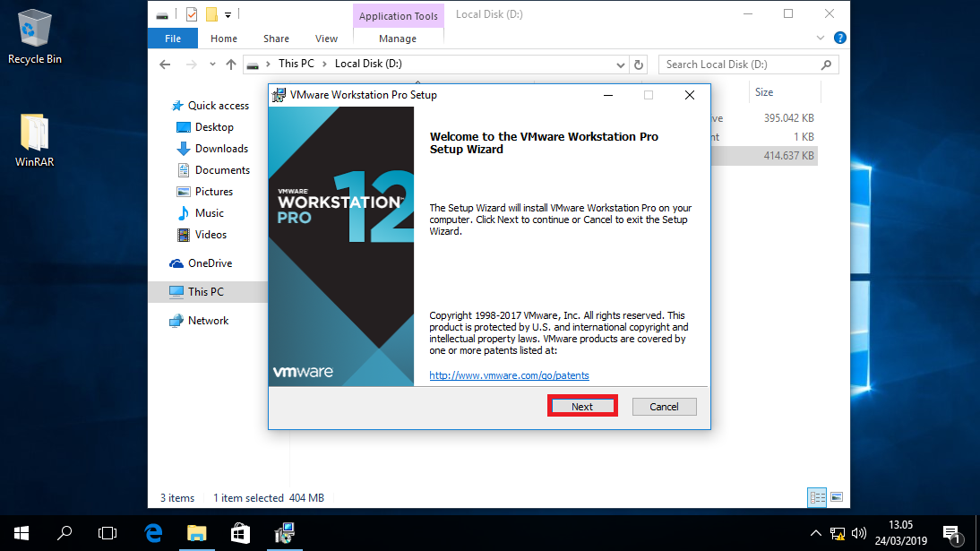Image resolution: width=980 pixels, height=551 pixels.
Task: Open the Manage ribbon tab
Action: click(x=398, y=39)
